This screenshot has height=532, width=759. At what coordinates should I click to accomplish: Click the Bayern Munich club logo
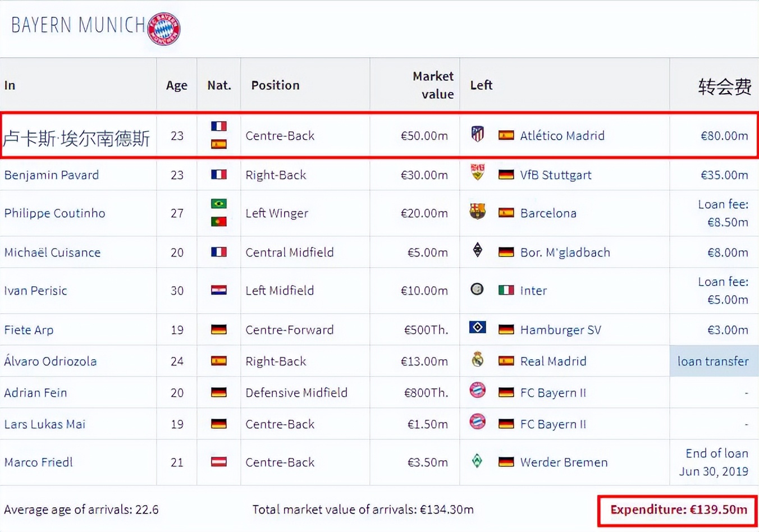tap(164, 28)
